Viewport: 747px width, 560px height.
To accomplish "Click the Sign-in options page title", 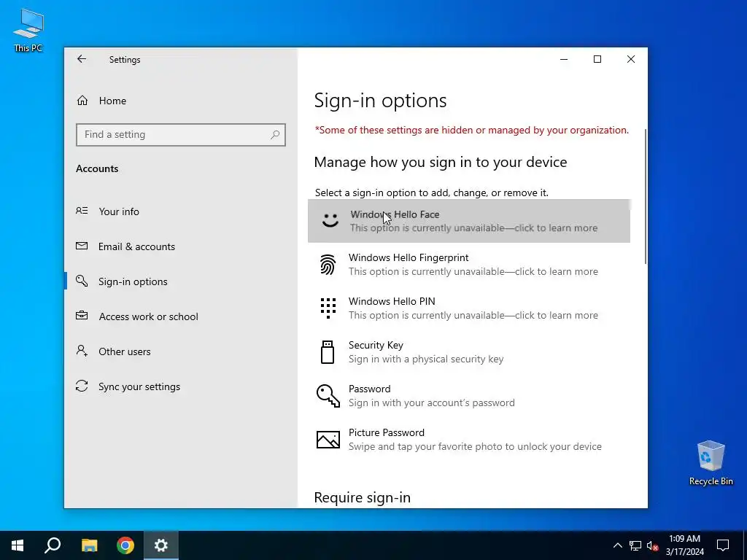I will point(380,101).
